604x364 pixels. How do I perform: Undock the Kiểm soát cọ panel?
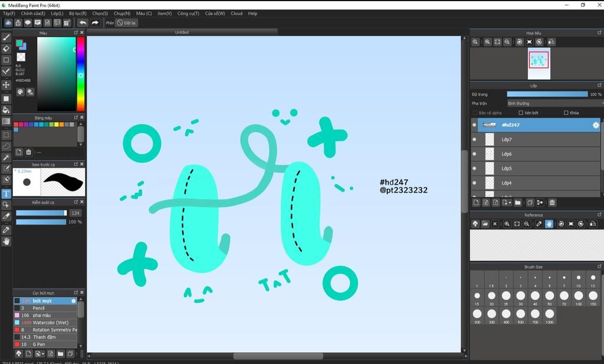point(76,202)
